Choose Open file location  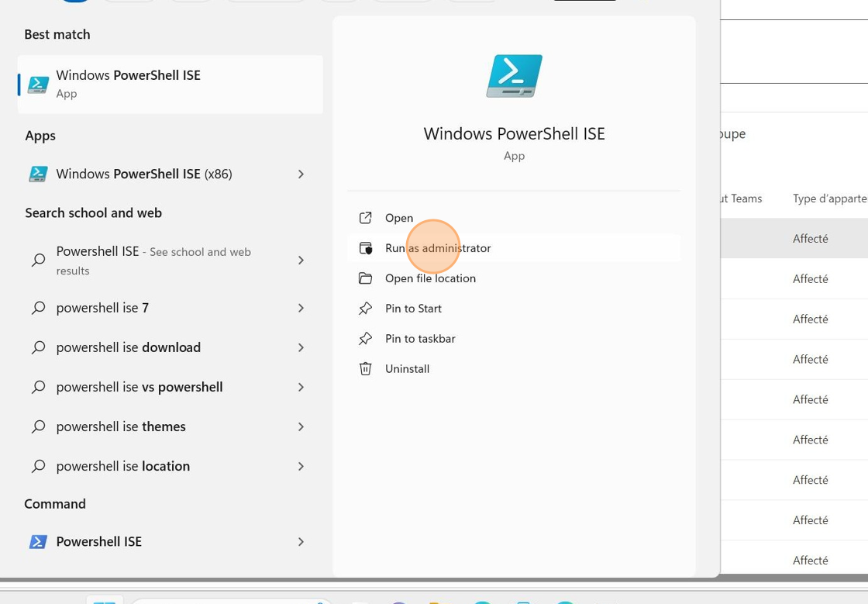click(x=514, y=278)
